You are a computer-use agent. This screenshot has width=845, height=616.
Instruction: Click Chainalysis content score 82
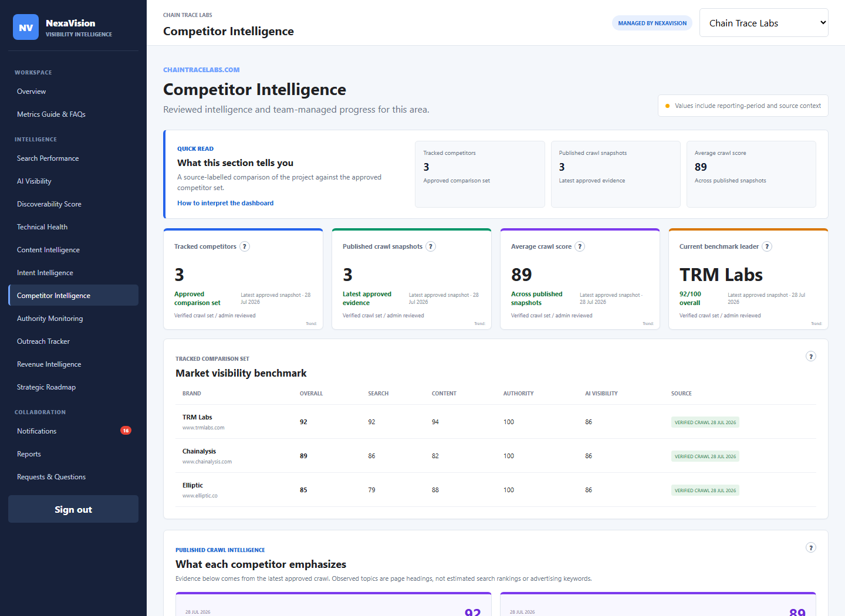pos(435,456)
